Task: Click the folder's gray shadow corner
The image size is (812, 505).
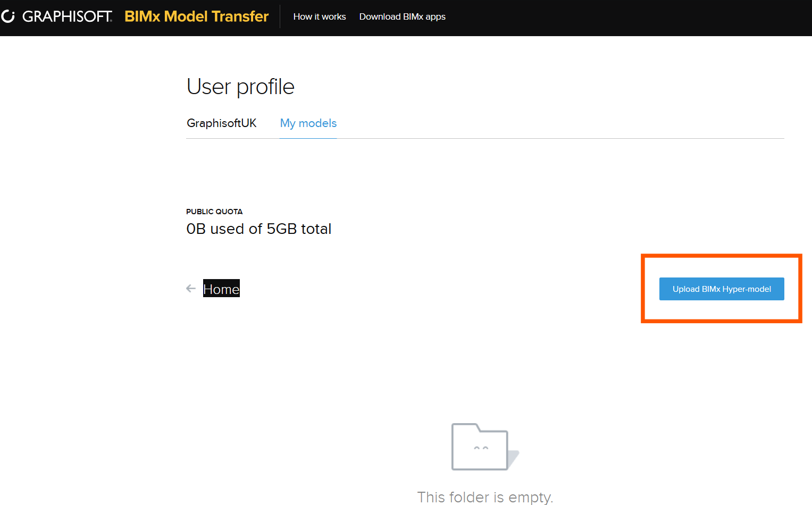Action: [x=514, y=458]
